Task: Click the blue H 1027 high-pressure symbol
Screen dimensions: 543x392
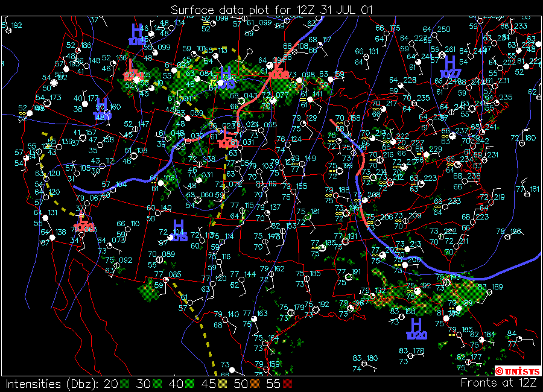Action: tap(449, 66)
